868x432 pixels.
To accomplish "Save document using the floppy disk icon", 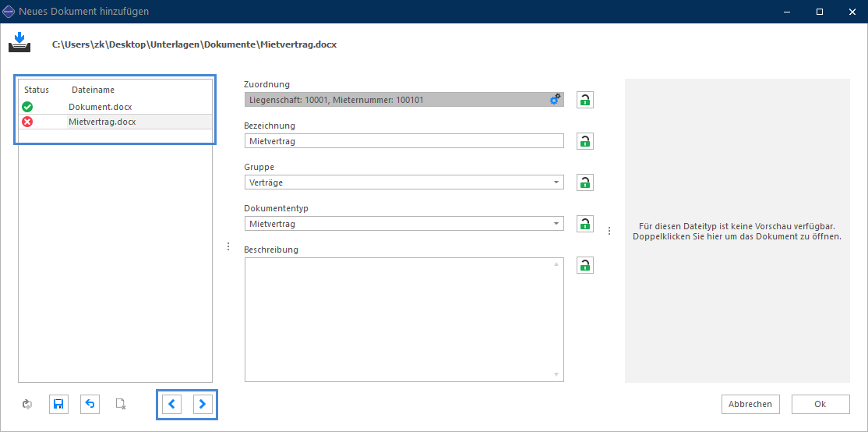I will [58, 404].
